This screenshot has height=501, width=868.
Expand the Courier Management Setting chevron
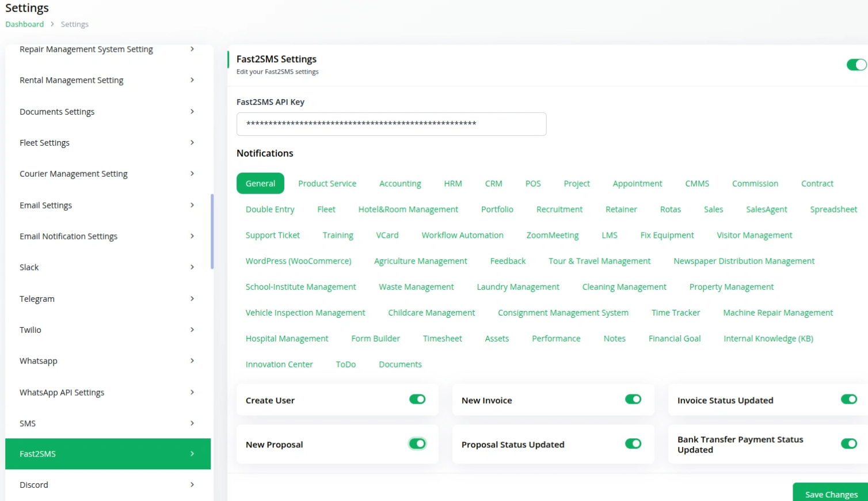192,173
